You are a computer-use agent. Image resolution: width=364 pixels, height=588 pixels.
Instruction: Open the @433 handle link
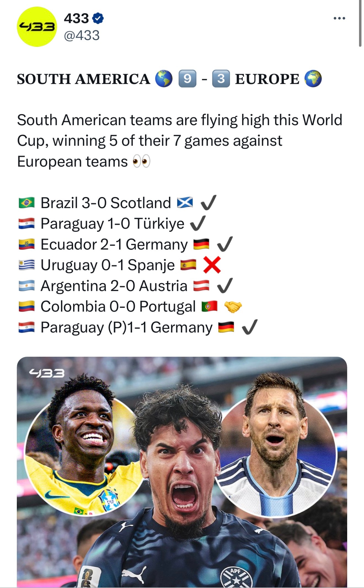click(82, 35)
